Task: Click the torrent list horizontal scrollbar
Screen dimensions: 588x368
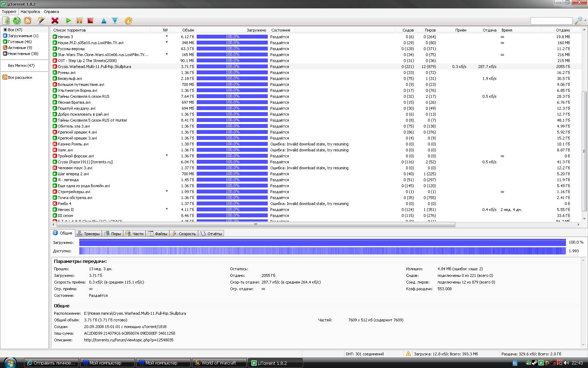Action: tap(255, 224)
